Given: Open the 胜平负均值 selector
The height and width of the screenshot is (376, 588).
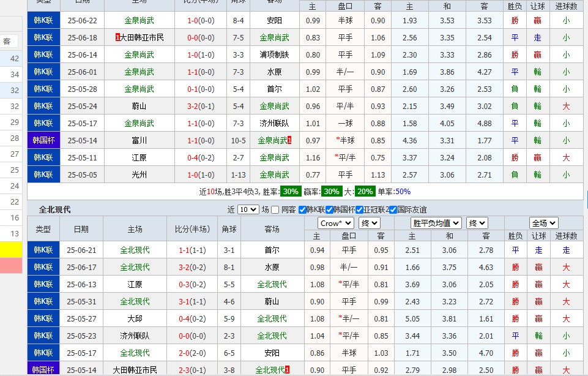Looking at the screenshot, I should (435, 224).
